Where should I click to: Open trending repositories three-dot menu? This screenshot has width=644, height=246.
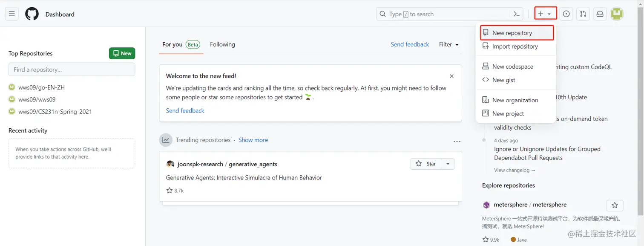(457, 141)
